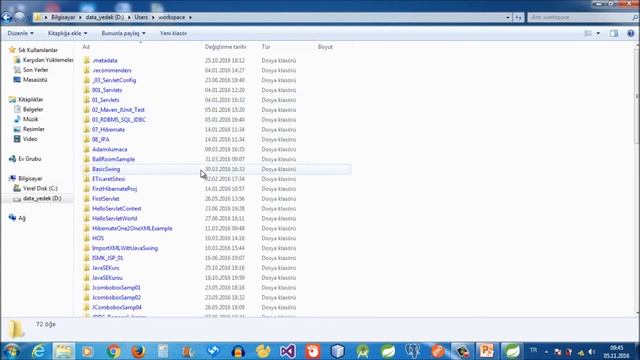The image size is (640, 360).
Task: Launch Internet Explorer from taskbar
Action: pos(39,351)
